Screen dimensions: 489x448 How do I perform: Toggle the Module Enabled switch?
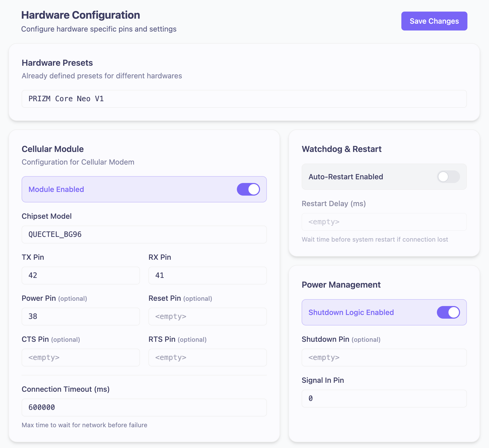click(248, 189)
